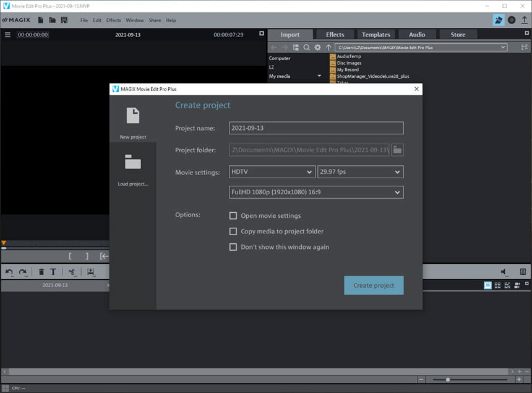
Task: Open the Effects menu
Action: coord(113,20)
